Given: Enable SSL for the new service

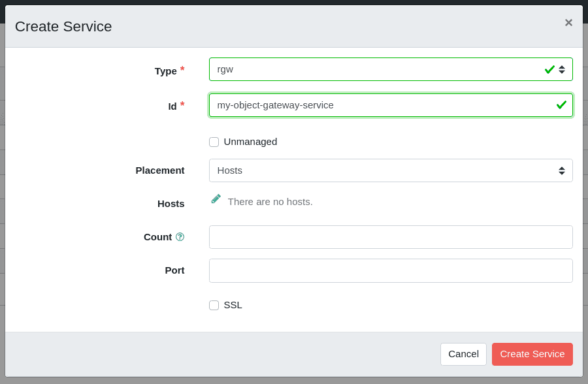Looking at the screenshot, I should tap(214, 305).
